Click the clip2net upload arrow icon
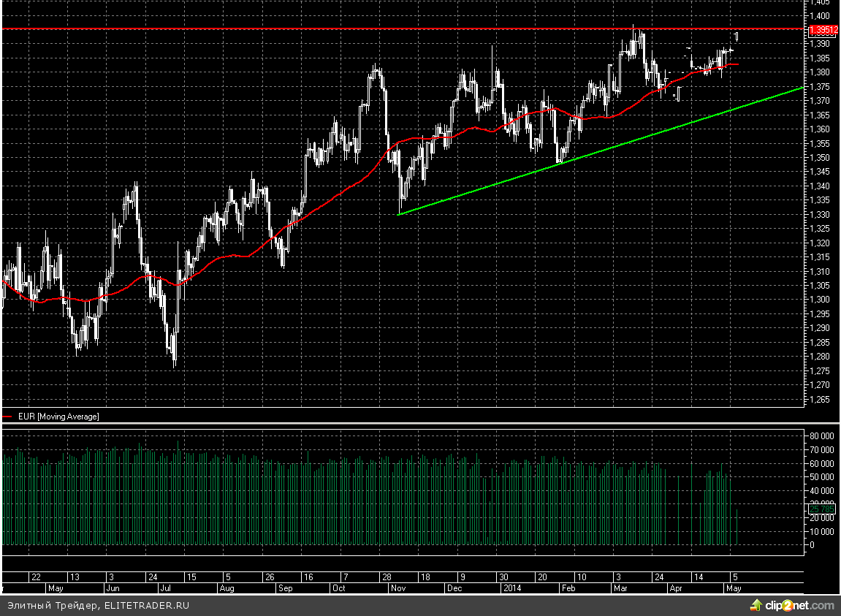 tap(756, 605)
